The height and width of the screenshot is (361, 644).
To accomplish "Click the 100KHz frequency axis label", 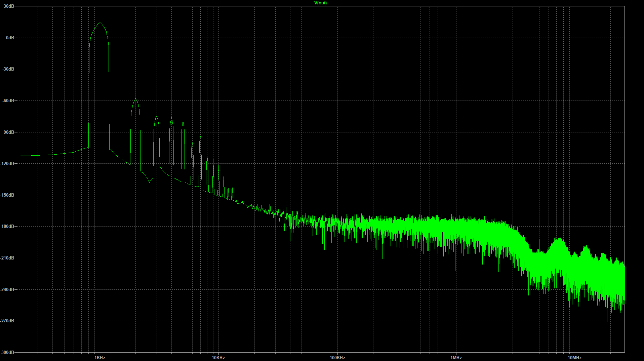I will coord(337,358).
